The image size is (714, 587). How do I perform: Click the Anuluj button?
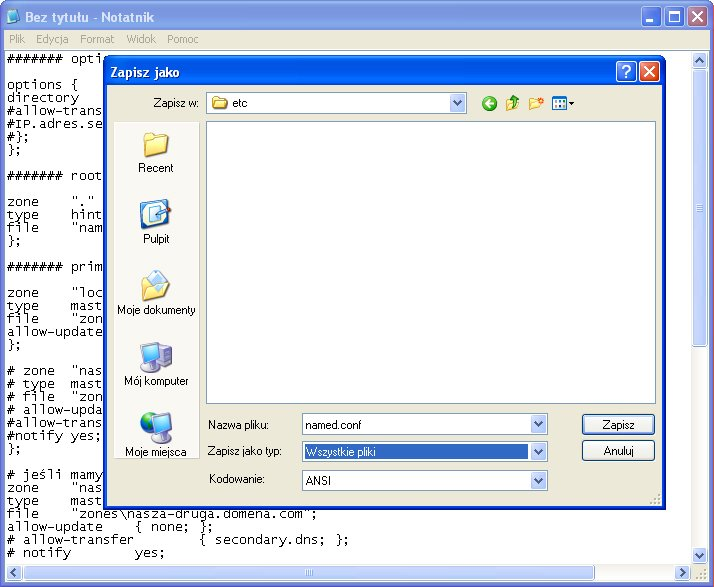(618, 451)
